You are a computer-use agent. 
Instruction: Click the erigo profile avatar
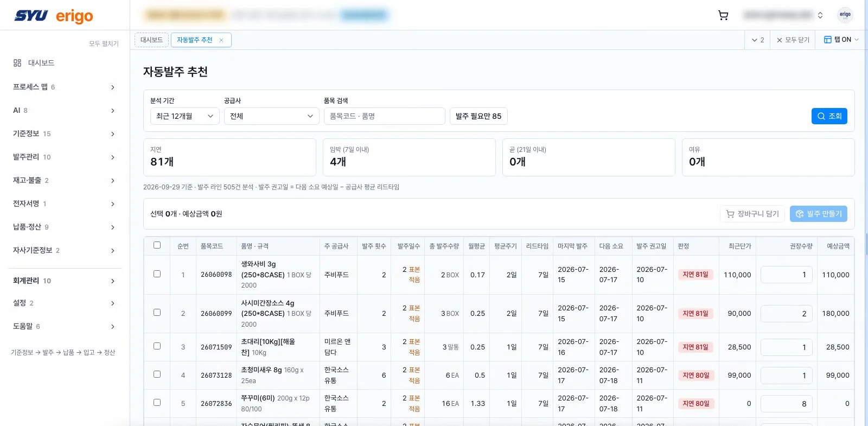tap(845, 15)
